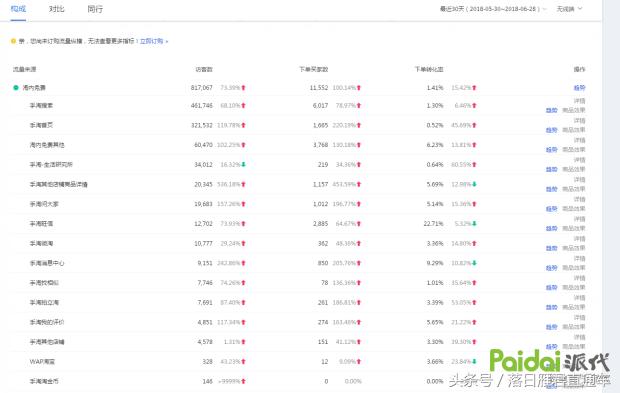Open 趋势 for the 手淘旺信 row

coord(552,229)
